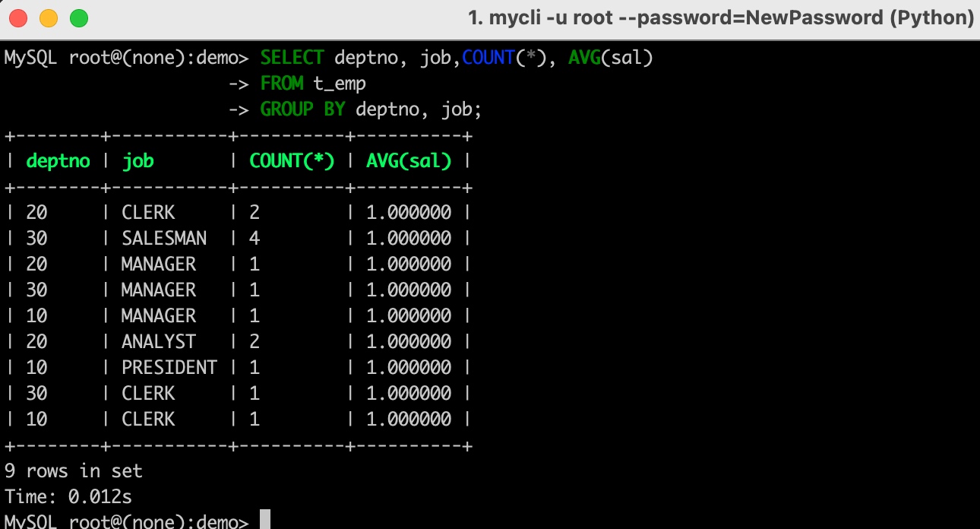Select the COUNT(*) column header in table
The height and width of the screenshot is (529, 980).
(292, 161)
